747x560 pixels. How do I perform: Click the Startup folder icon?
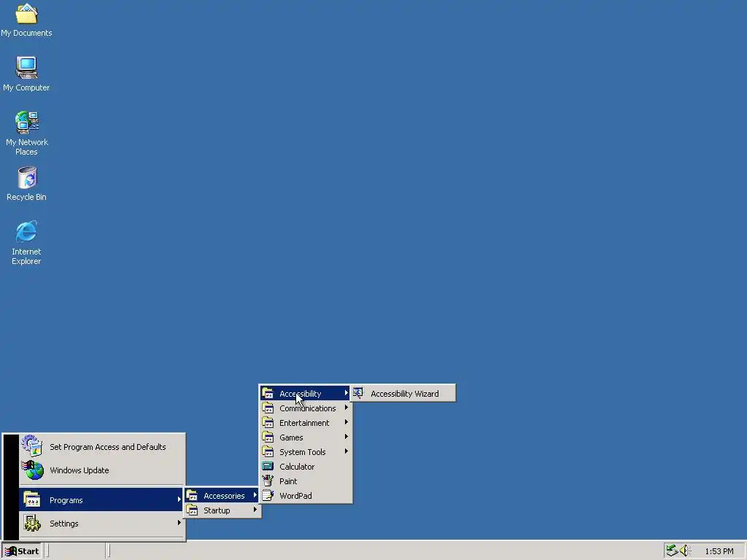[x=192, y=510]
